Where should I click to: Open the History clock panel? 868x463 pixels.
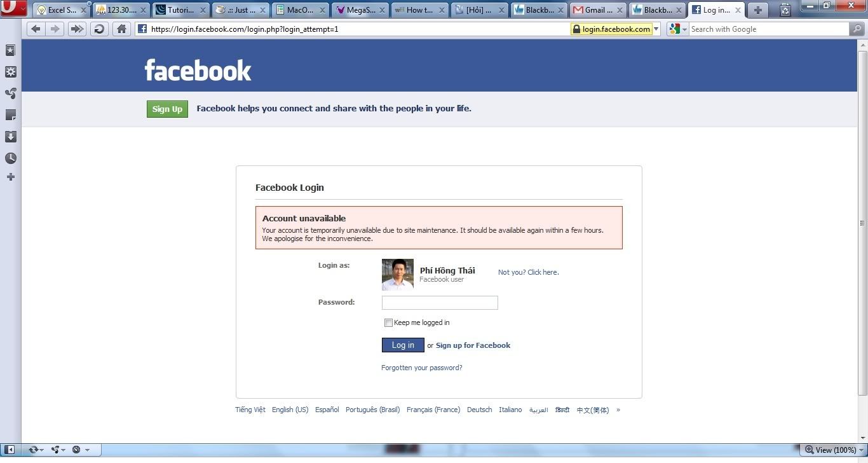[10, 158]
